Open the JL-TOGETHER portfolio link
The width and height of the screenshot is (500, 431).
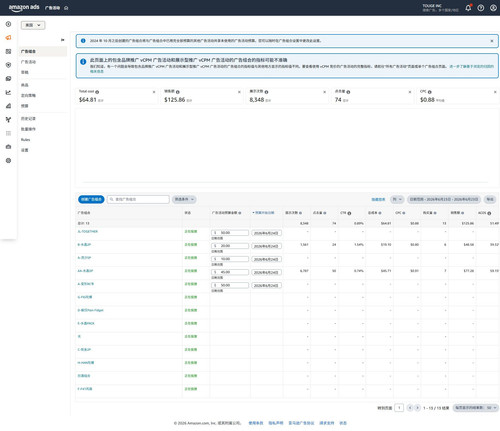pyautogui.click(x=88, y=231)
